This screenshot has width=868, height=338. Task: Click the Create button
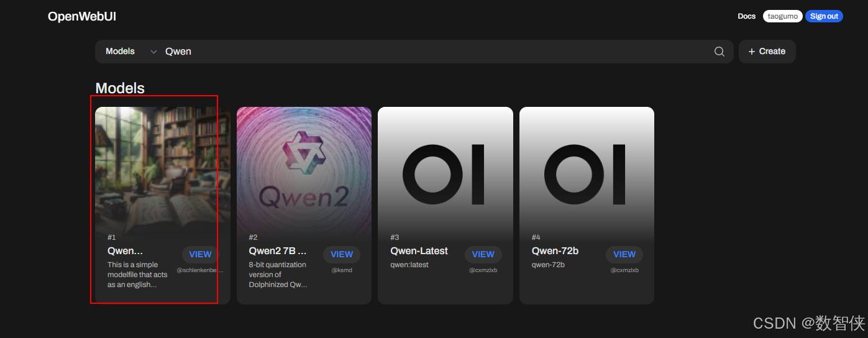(x=767, y=52)
